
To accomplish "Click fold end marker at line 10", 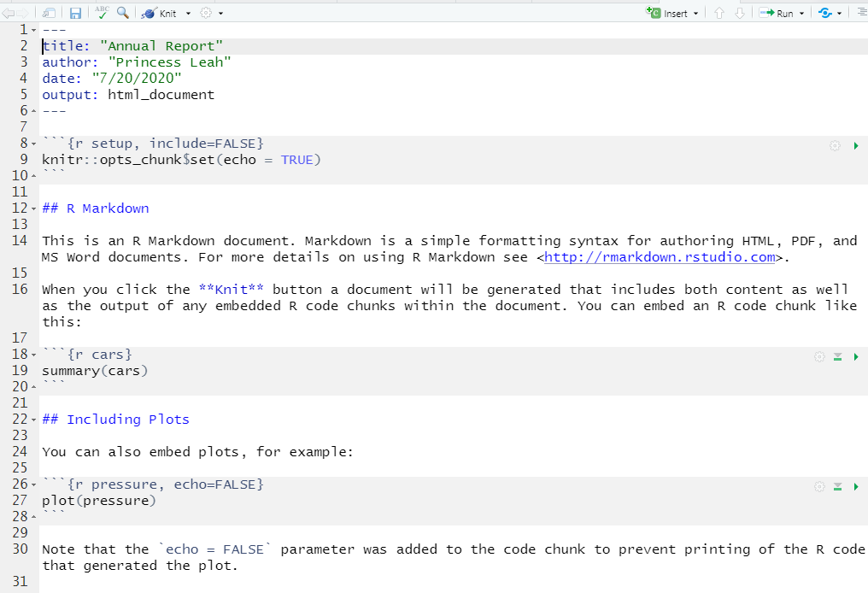I will pos(34,176).
